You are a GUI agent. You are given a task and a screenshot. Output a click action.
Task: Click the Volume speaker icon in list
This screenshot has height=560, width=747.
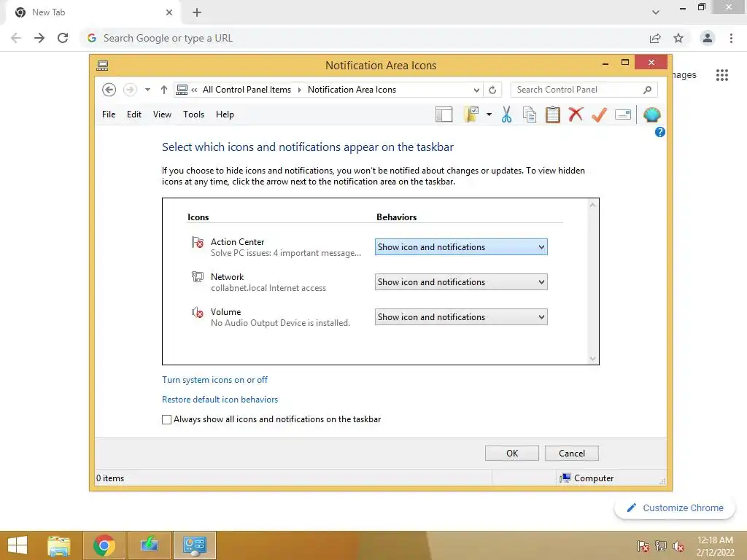pyautogui.click(x=197, y=312)
